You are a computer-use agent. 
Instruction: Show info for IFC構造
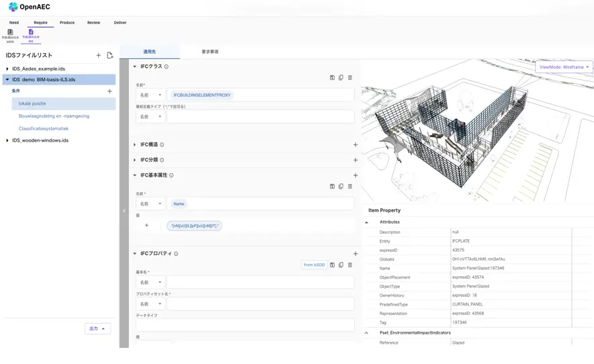point(162,144)
